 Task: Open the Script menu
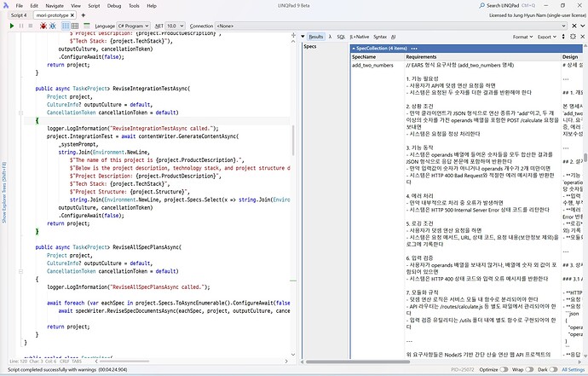coord(94,6)
